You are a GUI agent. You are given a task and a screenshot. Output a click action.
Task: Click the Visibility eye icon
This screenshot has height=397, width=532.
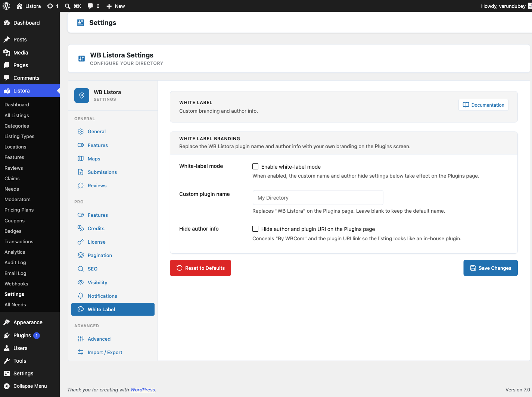coord(81,282)
